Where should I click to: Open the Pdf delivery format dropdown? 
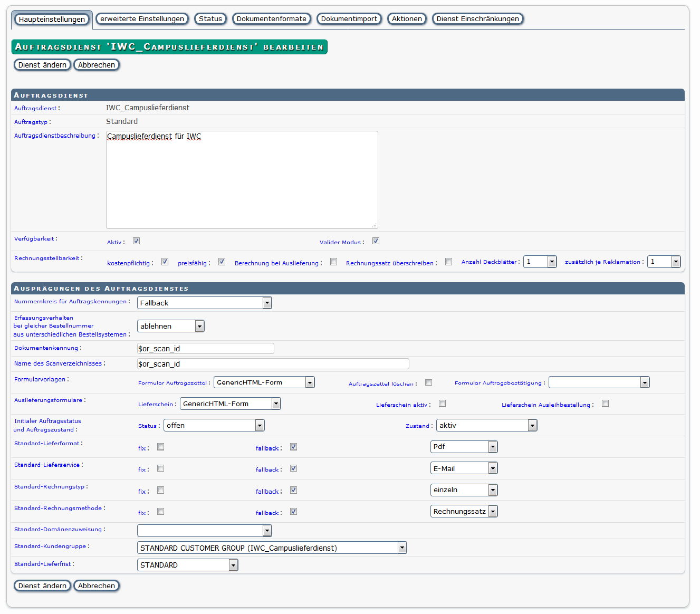[464, 447]
